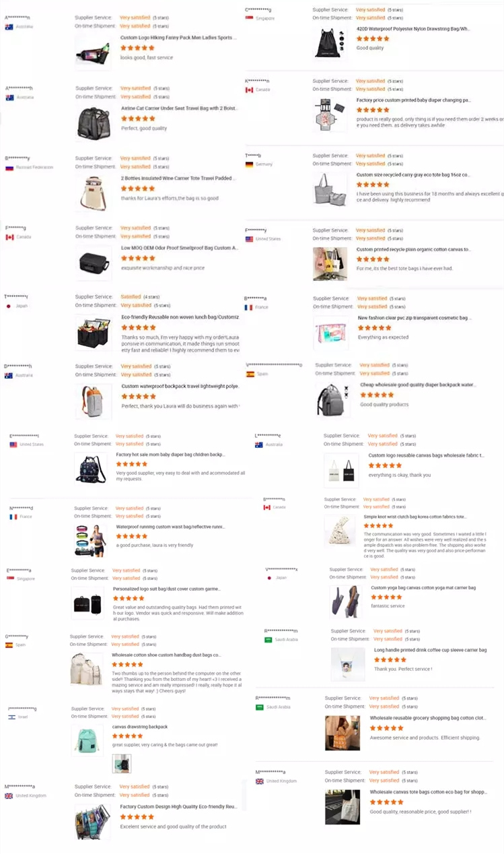The image size is (504, 854).
Task: Click the flag beside the cosmetic bag reviewer
Action: pos(248,307)
